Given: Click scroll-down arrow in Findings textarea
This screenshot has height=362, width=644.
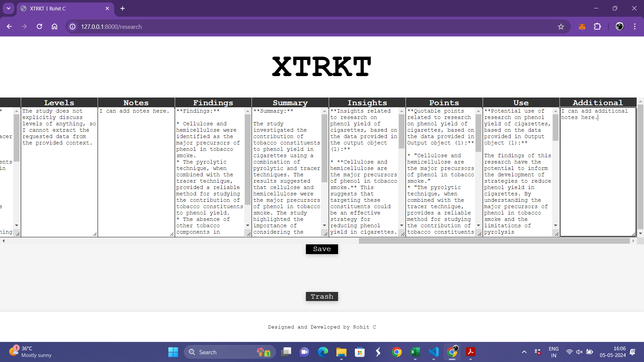Looking at the screenshot, I should (x=248, y=226).
